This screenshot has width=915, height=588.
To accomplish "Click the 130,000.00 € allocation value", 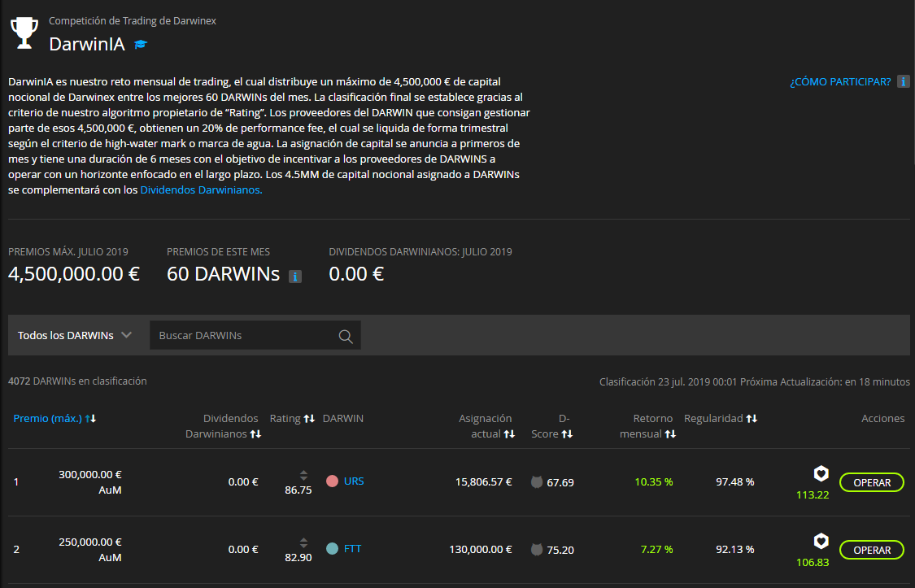I will click(481, 550).
